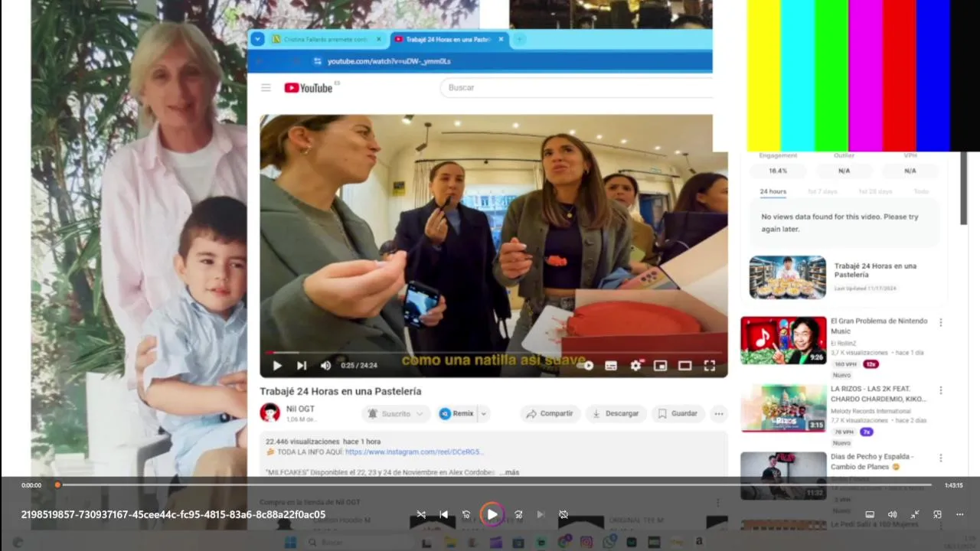
Task: Toggle repeat in the media player overlay
Action: coord(563,514)
